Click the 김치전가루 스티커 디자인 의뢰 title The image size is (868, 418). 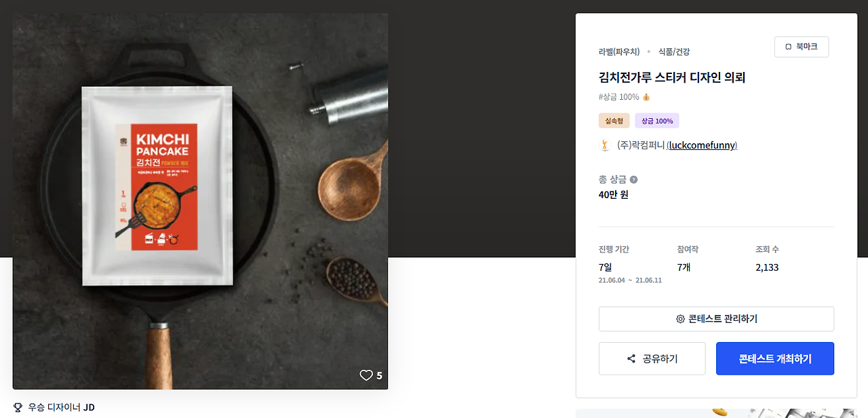tap(671, 77)
